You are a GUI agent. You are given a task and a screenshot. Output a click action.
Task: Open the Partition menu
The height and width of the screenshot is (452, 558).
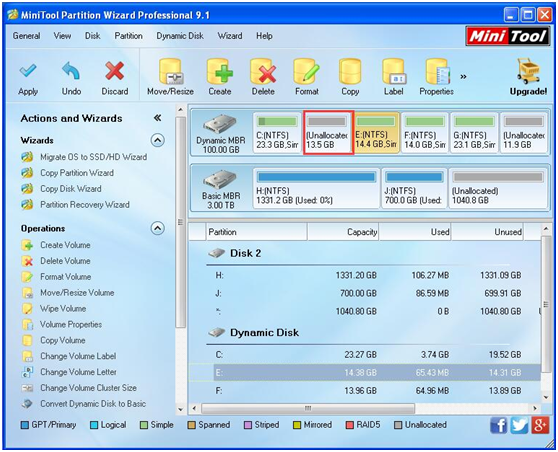[x=128, y=36]
